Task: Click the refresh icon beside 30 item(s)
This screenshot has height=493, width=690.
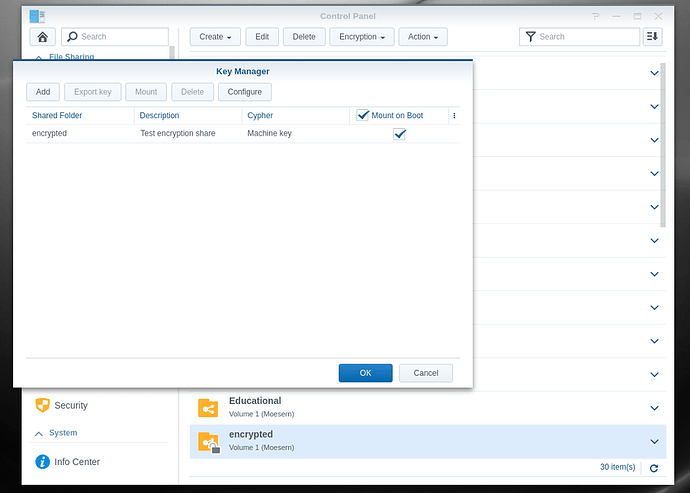Action: [654, 468]
